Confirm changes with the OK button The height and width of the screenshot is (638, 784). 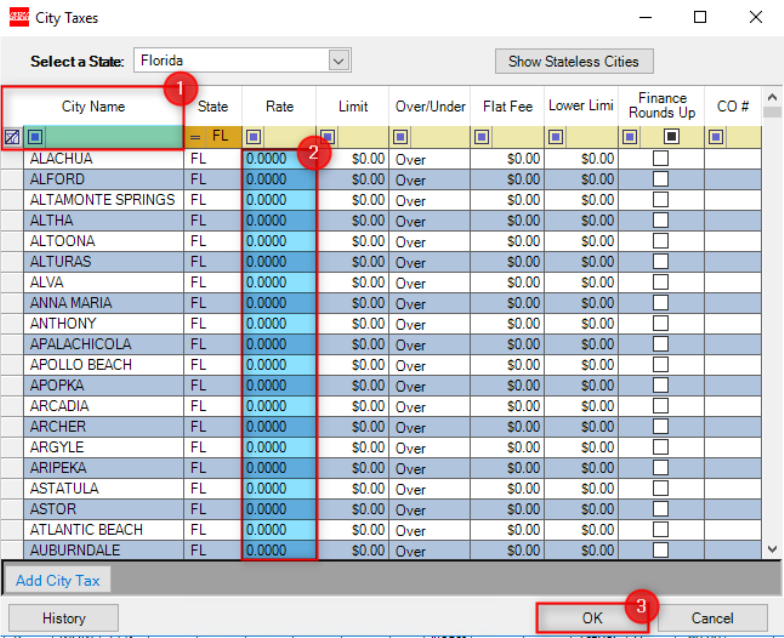[x=592, y=618]
